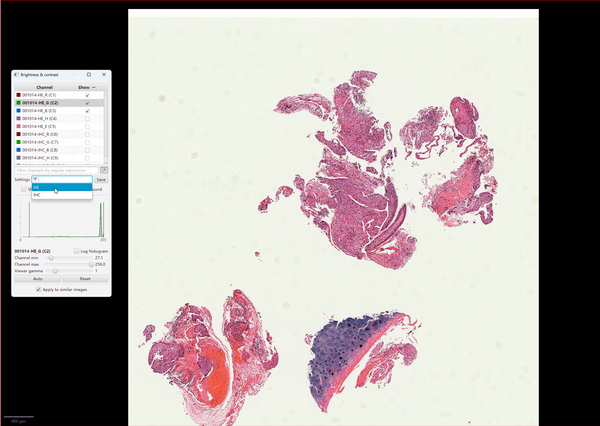Show the 001014-HE_H (C4) channel
The width and height of the screenshot is (600, 426).
[x=88, y=119]
